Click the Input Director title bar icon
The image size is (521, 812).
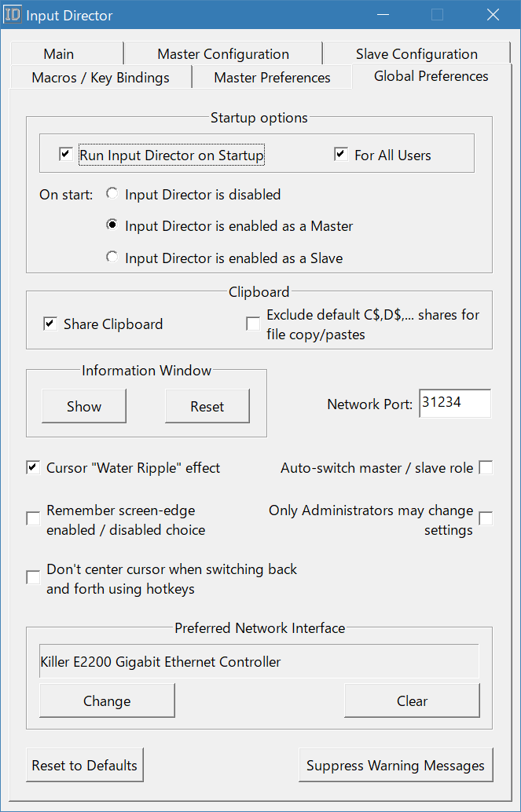(x=13, y=14)
